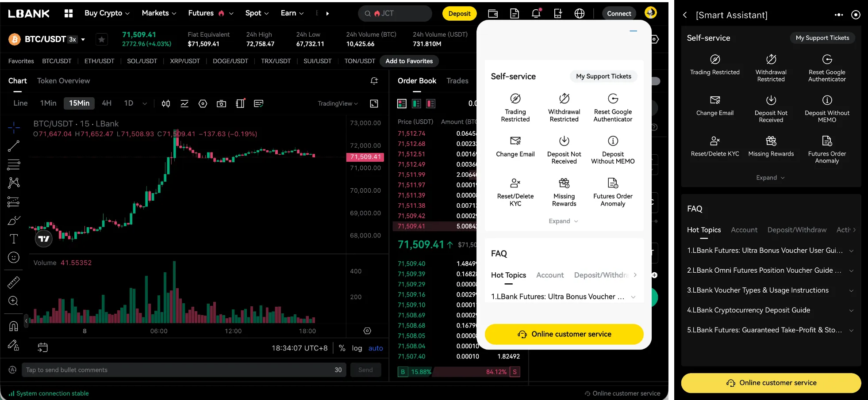Click the yellow Deposit button

(459, 14)
